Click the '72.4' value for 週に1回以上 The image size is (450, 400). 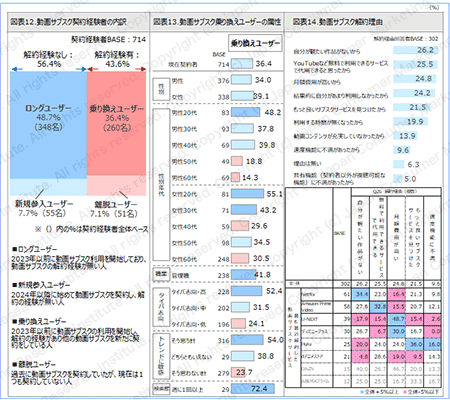tap(259, 388)
